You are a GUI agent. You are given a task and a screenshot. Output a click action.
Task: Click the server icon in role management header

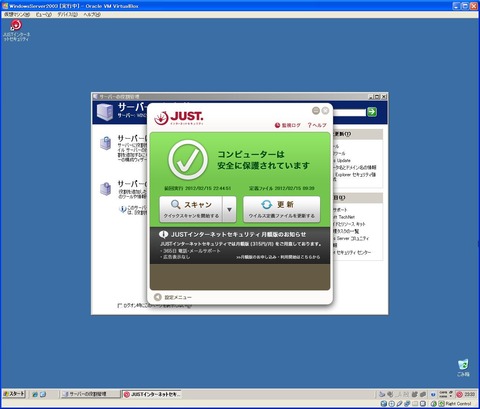click(x=105, y=112)
